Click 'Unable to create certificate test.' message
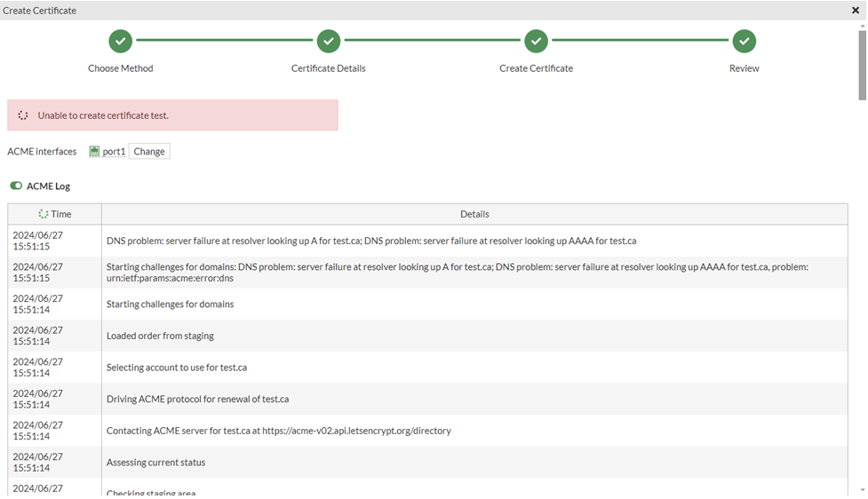The width and height of the screenshot is (868, 499). pyautogui.click(x=103, y=115)
